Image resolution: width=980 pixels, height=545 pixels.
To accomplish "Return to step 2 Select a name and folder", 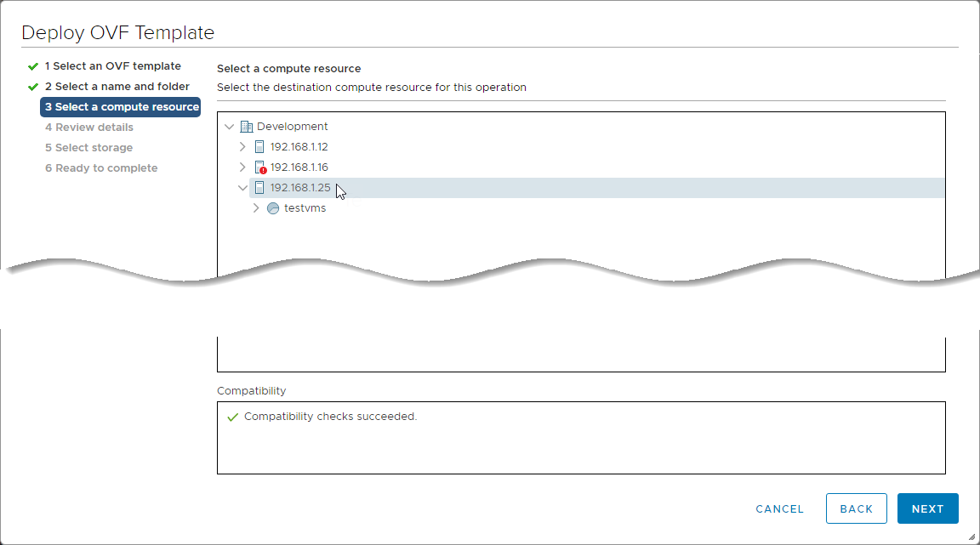I will [x=117, y=87].
